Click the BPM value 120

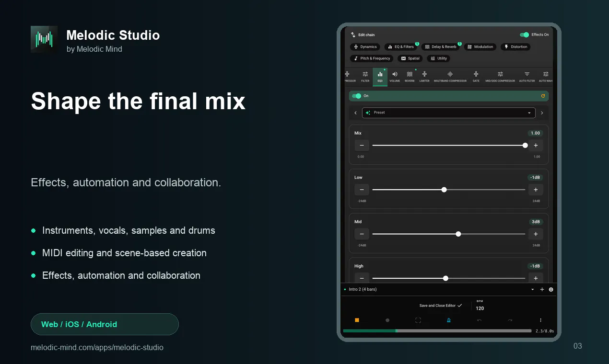click(480, 308)
